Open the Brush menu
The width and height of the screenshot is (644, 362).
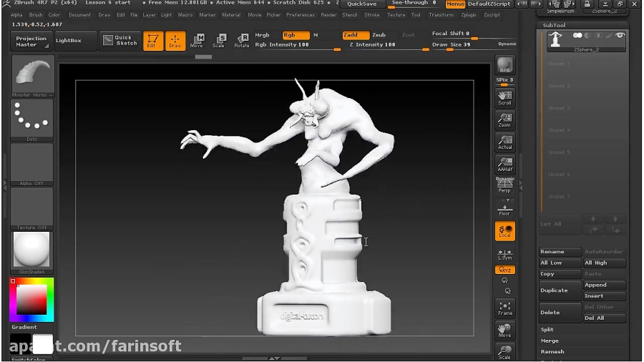36,15
